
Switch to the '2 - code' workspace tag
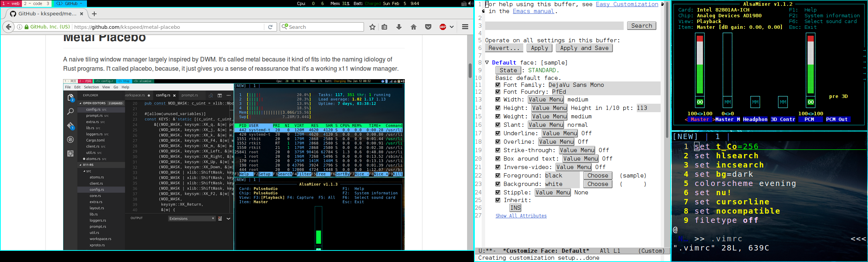[x=32, y=3]
